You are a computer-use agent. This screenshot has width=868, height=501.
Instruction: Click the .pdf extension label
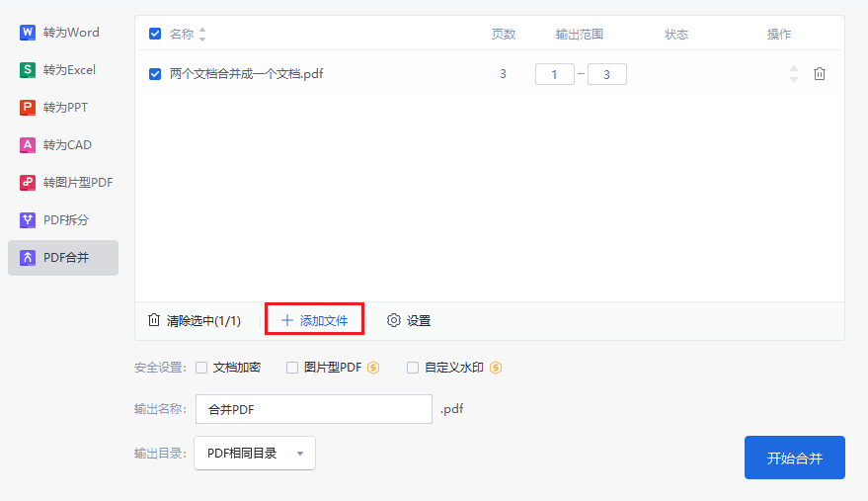[451, 409]
